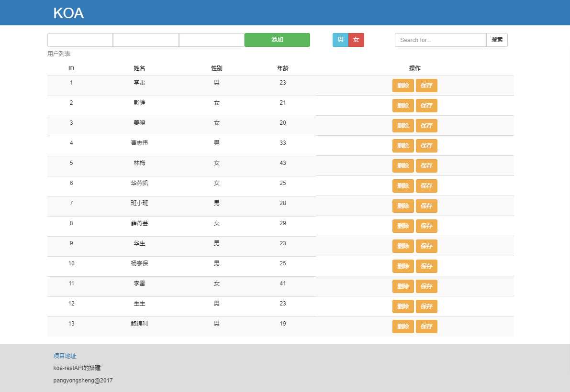This screenshot has width=570, height=392.
Task: Save user row 9 华生
Action: pyautogui.click(x=426, y=246)
